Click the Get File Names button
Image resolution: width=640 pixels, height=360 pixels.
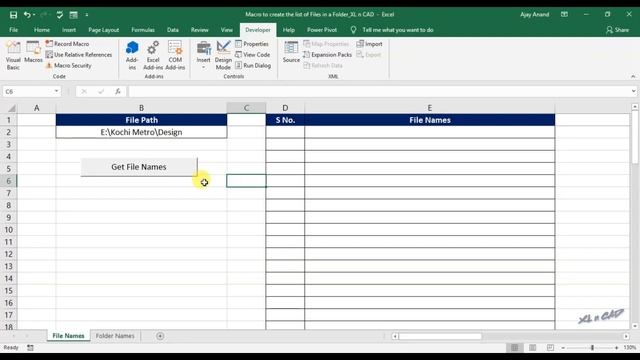(x=139, y=167)
